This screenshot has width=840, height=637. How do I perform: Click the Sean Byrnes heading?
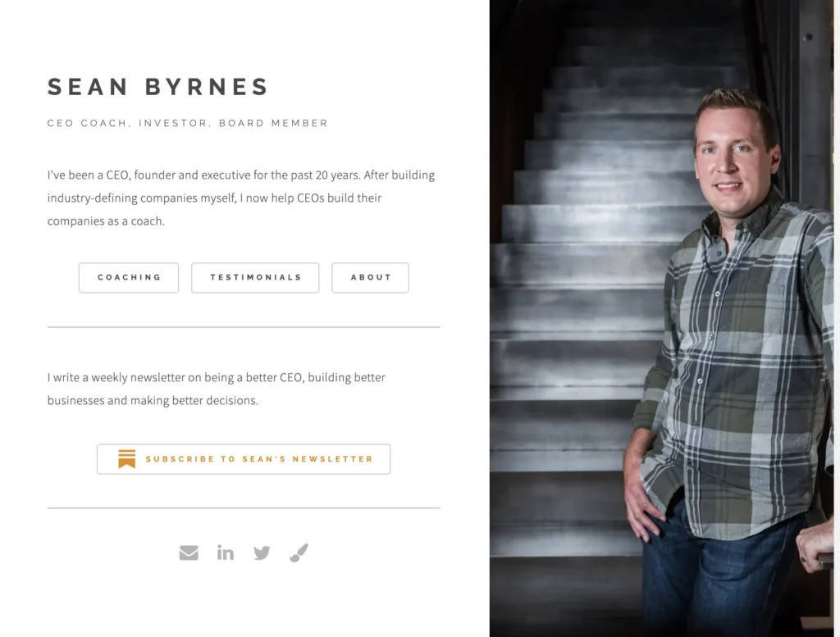(x=158, y=87)
